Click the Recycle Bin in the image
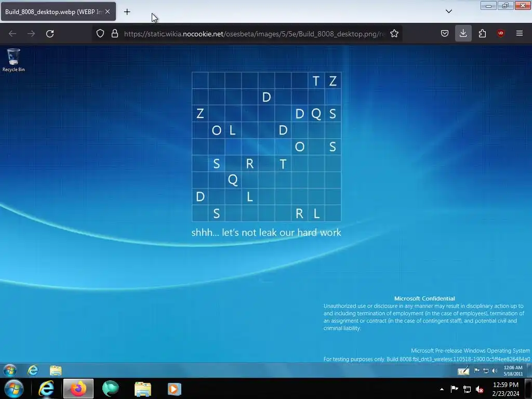This screenshot has width=532, height=399. coord(14,60)
